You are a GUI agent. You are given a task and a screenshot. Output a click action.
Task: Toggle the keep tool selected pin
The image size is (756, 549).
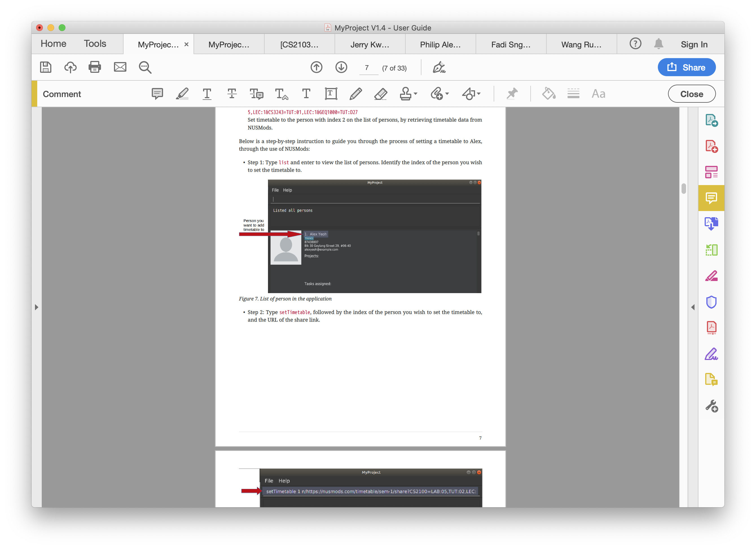pos(512,94)
